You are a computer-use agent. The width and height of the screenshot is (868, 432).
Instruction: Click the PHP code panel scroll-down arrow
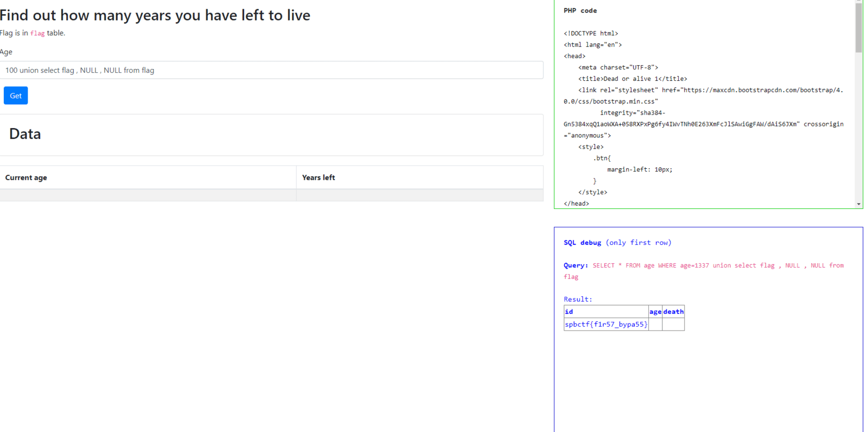pyautogui.click(x=859, y=204)
